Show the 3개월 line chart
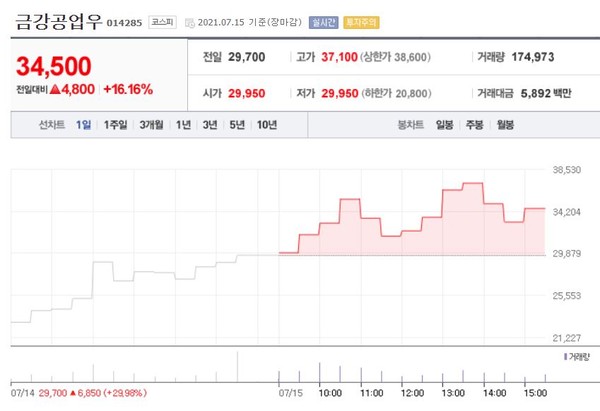This screenshot has width=600, height=411. [x=153, y=125]
